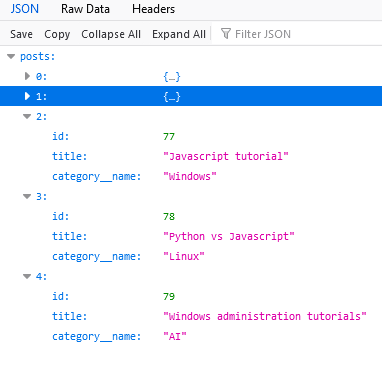Screen dimensions: 382x365
Task: Click the collapsed {…} value of item 0
Action: [172, 76]
